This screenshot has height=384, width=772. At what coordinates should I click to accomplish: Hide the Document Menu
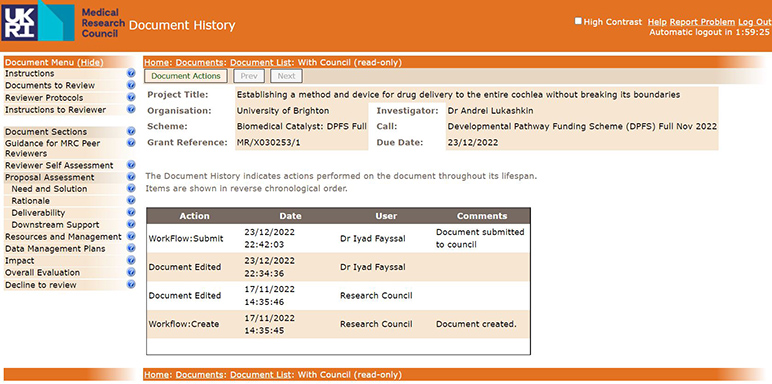tap(90, 63)
